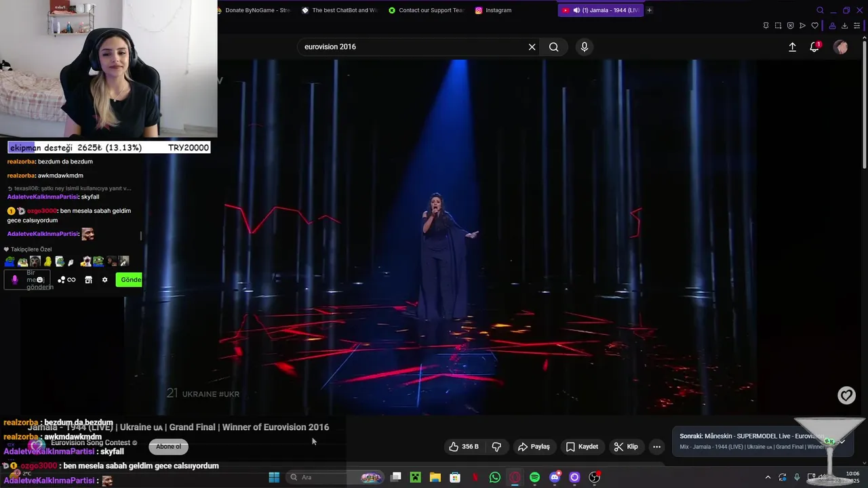Click the Gönder send button in chat
868x488 pixels.
pyautogui.click(x=129, y=279)
